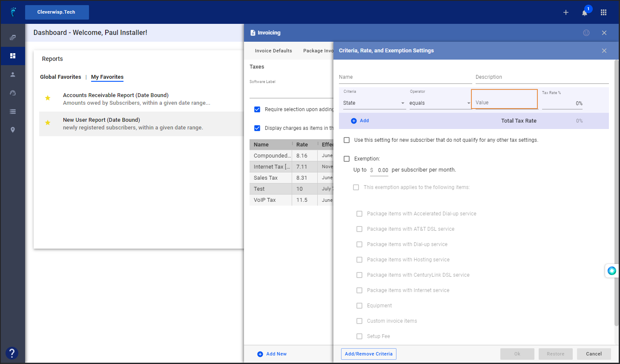
Task: Click the Rate column header
Action: tap(304, 145)
